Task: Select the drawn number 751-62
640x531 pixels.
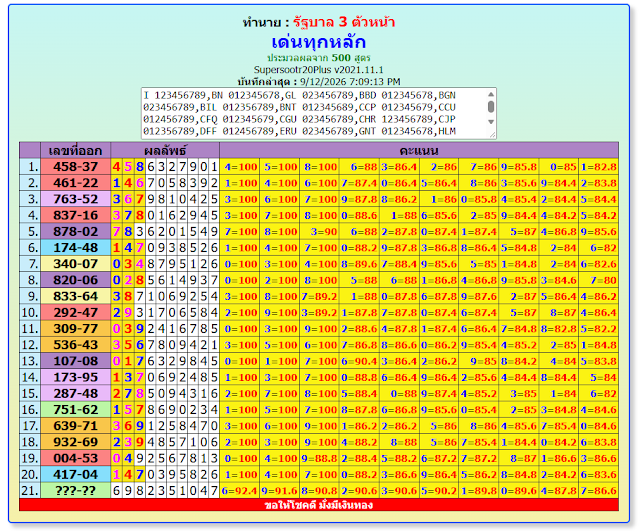Action: 76,409
